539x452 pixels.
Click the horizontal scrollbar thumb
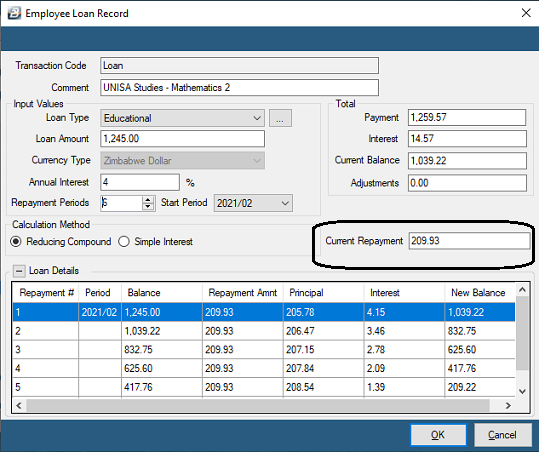(x=258, y=406)
